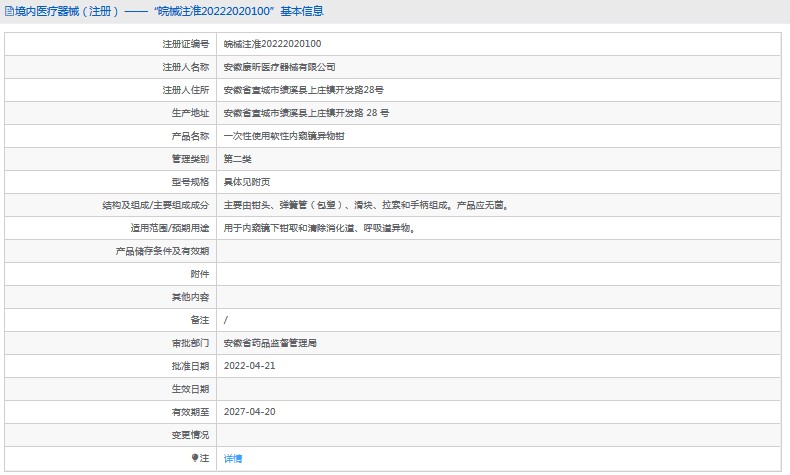Click the bulb icon beside 注 label
Image resolution: width=790 pixels, height=475 pixels.
pos(195,458)
